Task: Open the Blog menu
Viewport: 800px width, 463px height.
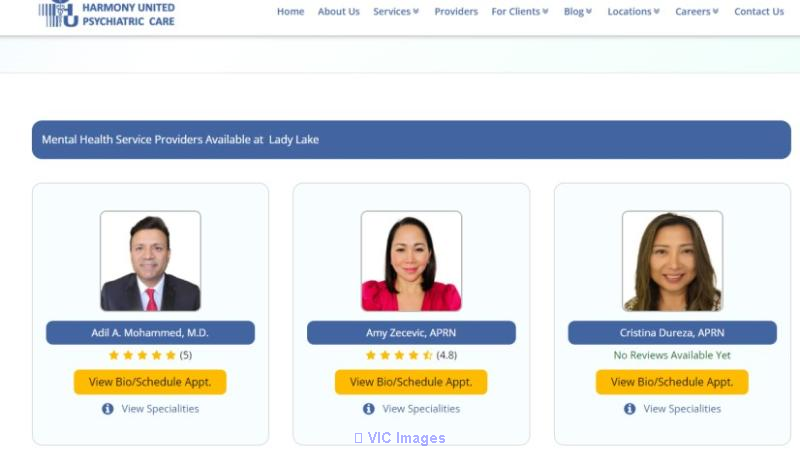Action: tap(573, 11)
